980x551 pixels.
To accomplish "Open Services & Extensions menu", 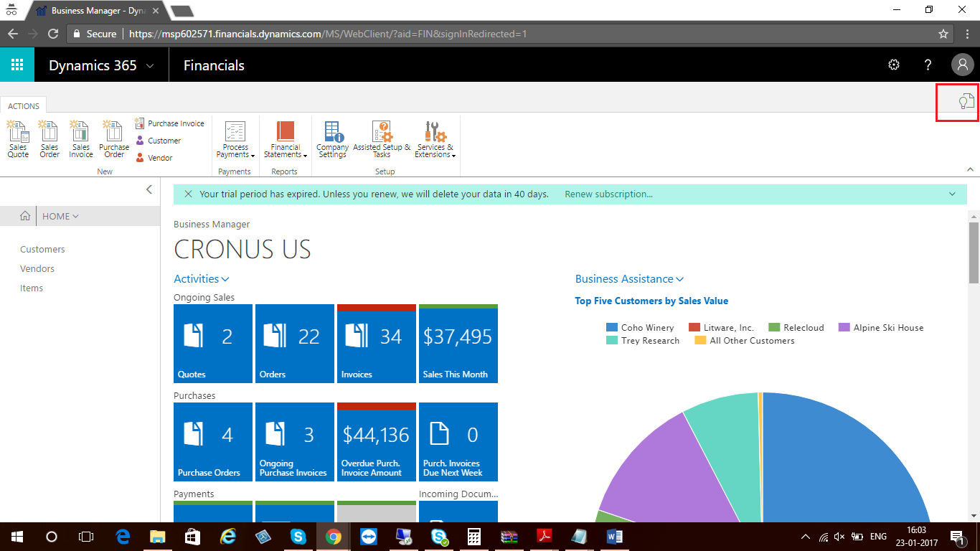I will tap(435, 140).
